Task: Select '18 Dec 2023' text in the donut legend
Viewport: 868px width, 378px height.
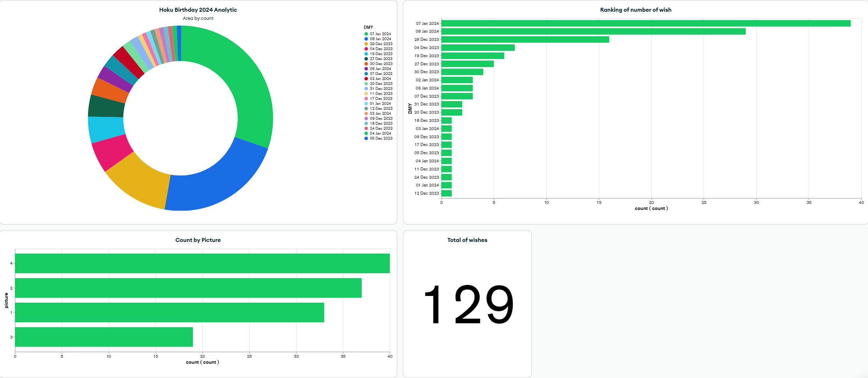Action: (x=381, y=123)
